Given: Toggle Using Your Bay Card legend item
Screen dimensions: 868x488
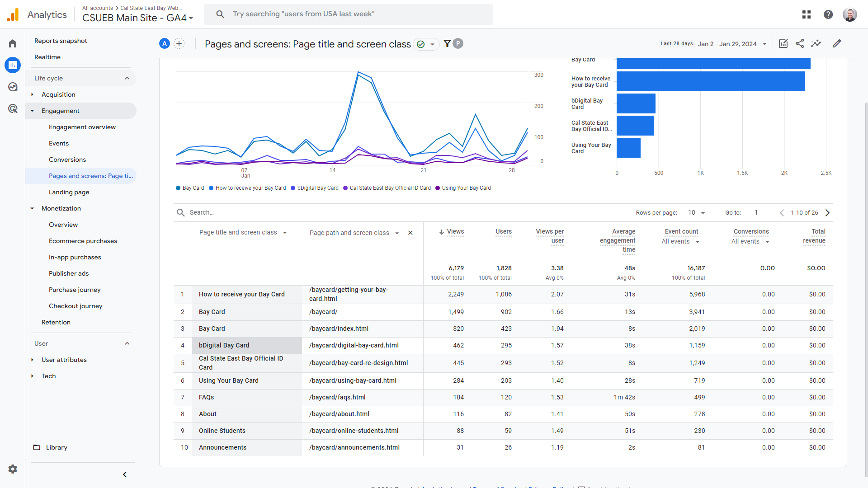Looking at the screenshot, I should pyautogui.click(x=463, y=188).
